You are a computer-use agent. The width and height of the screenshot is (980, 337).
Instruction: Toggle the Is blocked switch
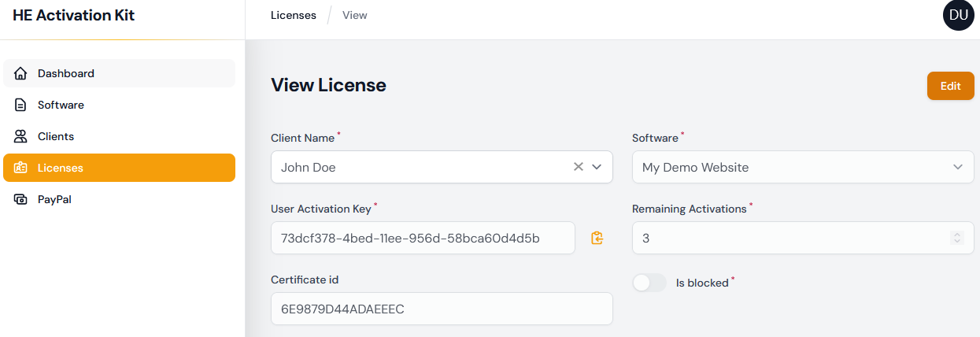coord(649,283)
